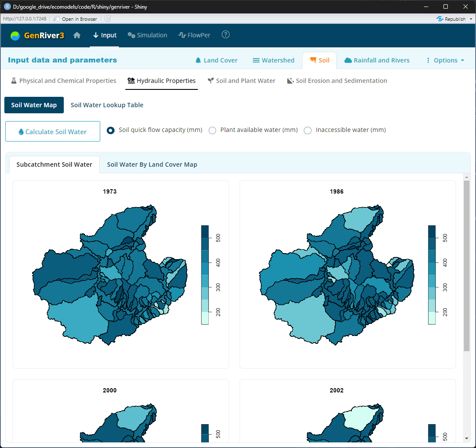Go to the Home icon in navbar
Screen dimensions: 476x448
[77, 35]
